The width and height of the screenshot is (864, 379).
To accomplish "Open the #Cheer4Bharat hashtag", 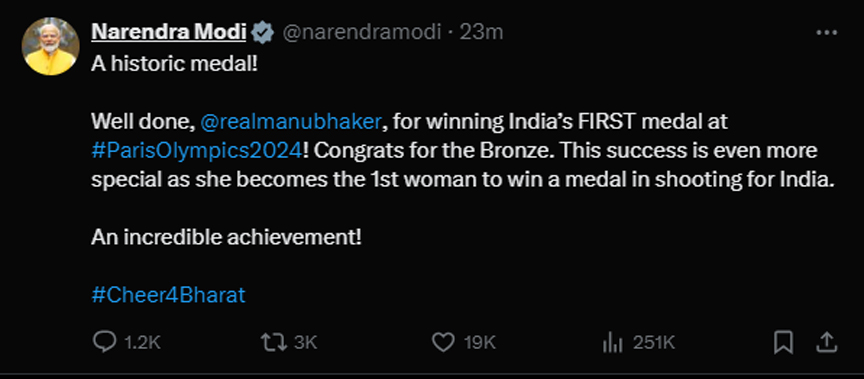I will (168, 295).
